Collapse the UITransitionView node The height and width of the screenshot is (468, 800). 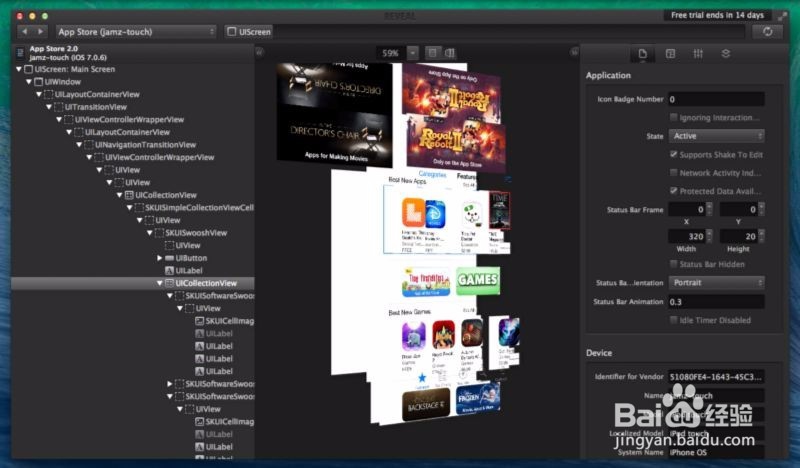49,107
